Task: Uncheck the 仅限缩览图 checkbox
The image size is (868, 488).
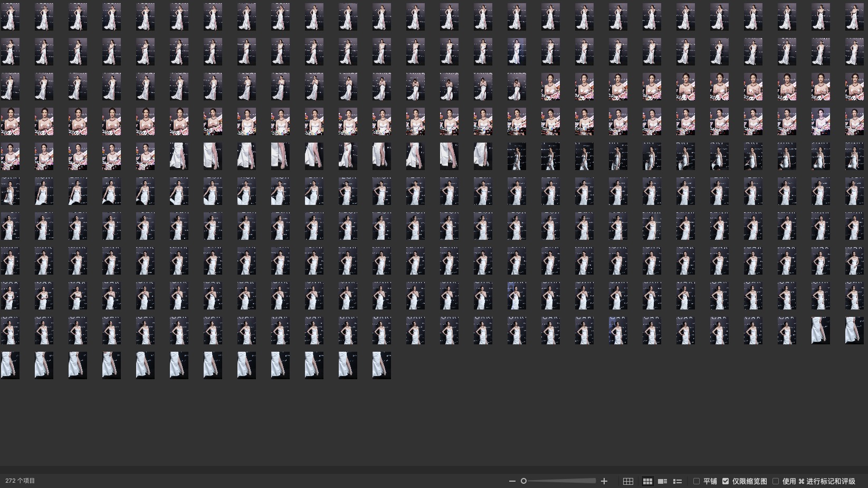Action: pyautogui.click(x=726, y=481)
